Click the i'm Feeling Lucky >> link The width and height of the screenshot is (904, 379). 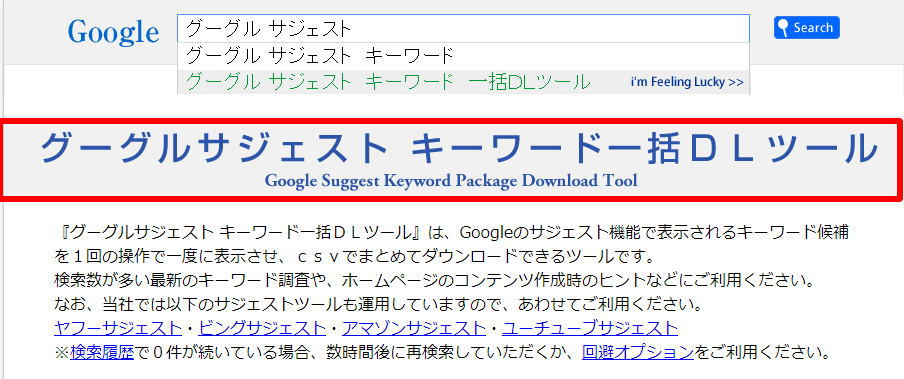(687, 82)
